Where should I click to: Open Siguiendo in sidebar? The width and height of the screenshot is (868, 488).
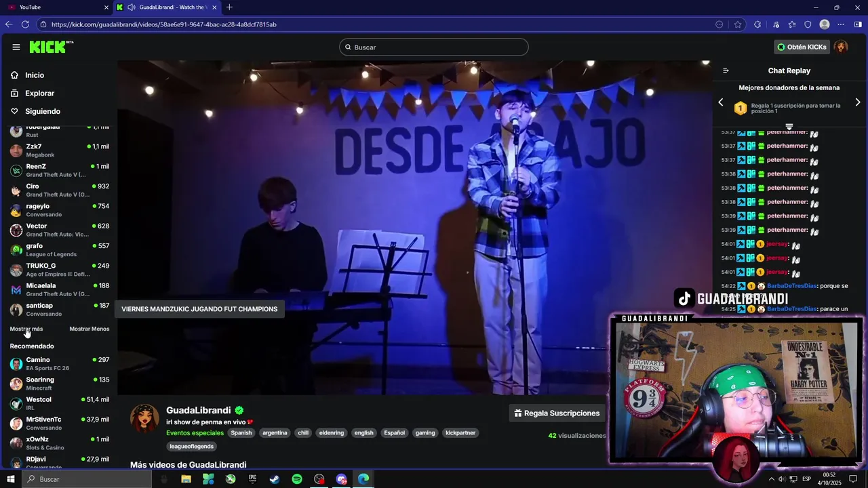(x=42, y=111)
